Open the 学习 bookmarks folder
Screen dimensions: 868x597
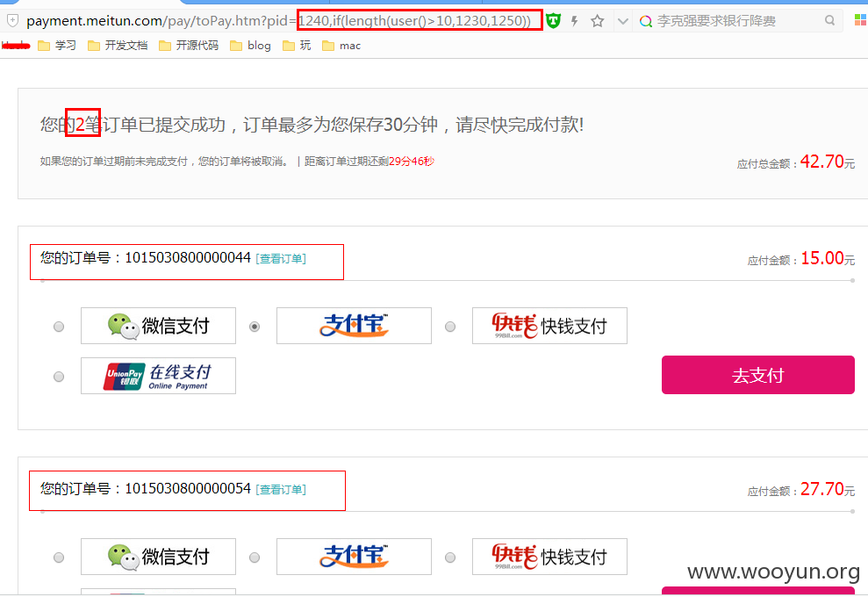[x=57, y=46]
